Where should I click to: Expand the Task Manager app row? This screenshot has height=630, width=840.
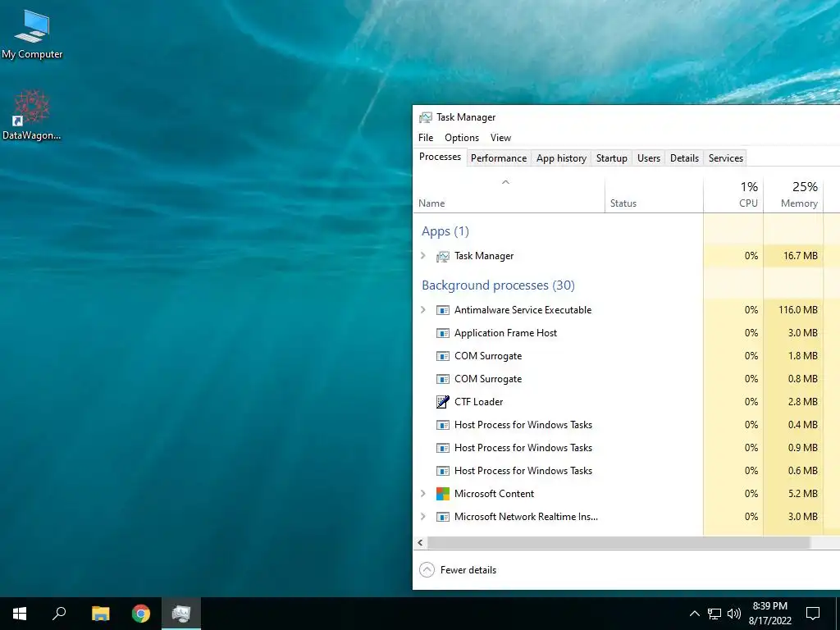423,256
